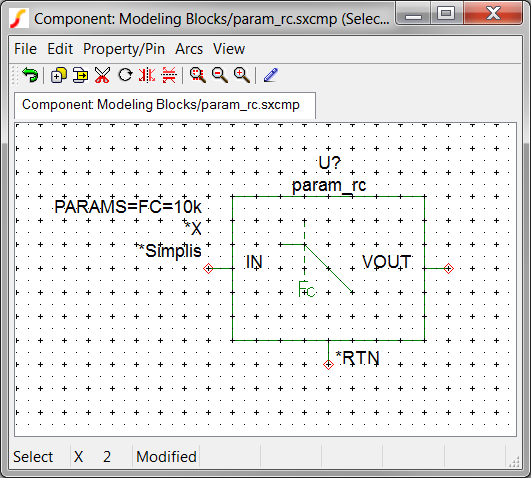Image resolution: width=531 pixels, height=478 pixels.
Task: Open the File menu
Action: [25, 49]
